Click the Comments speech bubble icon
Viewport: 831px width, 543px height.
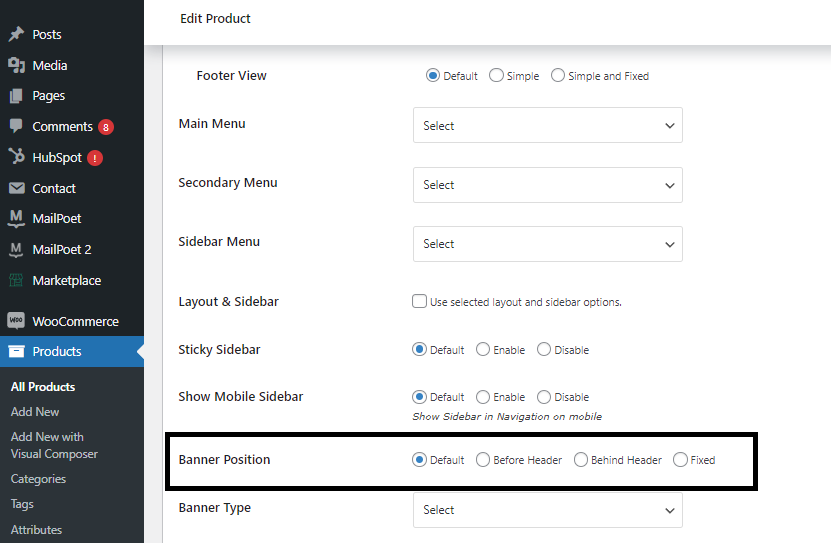click(x=16, y=126)
